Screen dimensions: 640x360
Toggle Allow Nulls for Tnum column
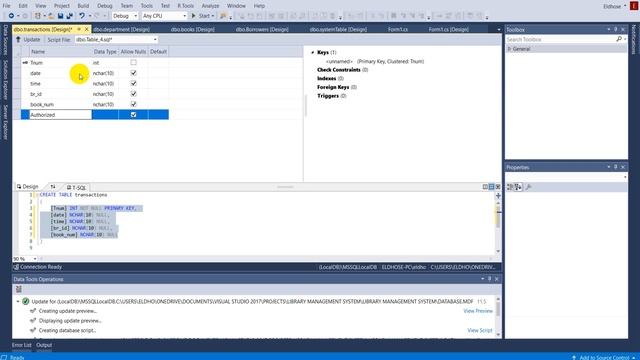click(x=133, y=62)
